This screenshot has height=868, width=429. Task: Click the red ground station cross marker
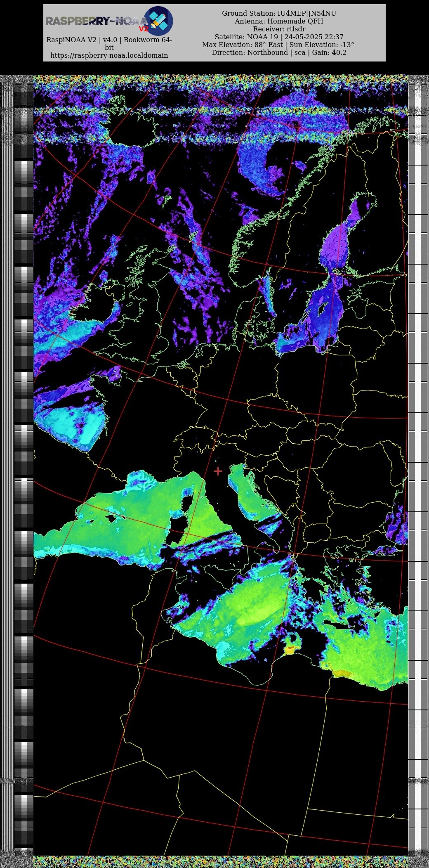click(x=218, y=471)
